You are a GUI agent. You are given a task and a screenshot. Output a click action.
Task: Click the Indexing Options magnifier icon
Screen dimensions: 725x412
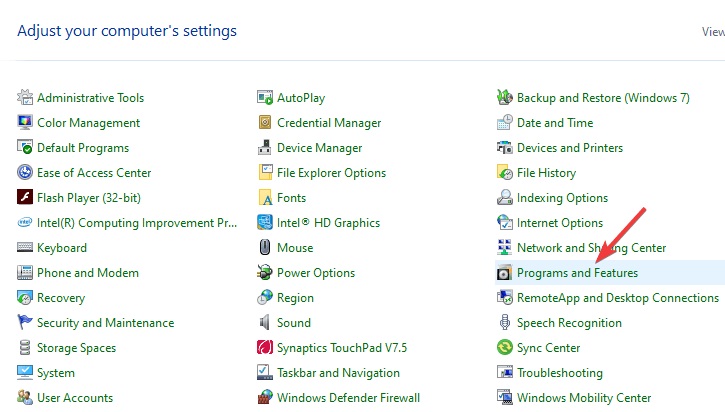point(505,197)
